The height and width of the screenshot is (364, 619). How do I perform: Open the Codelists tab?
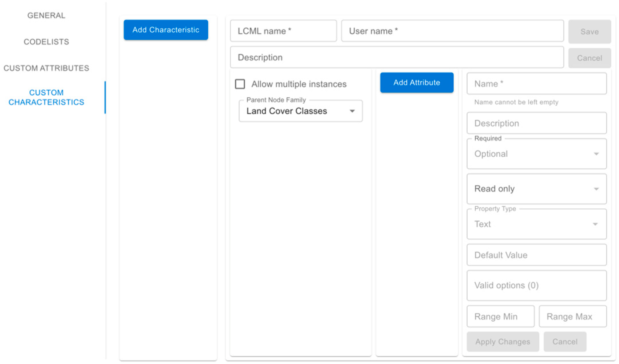click(46, 42)
